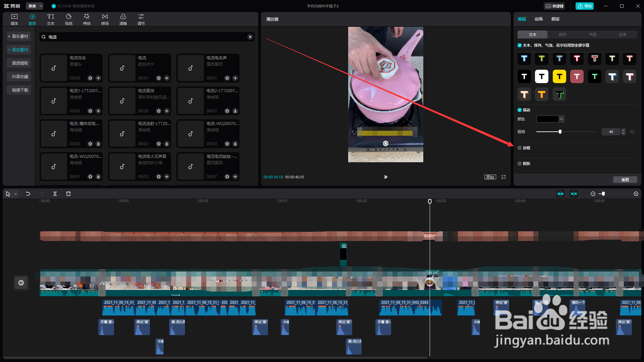Open the 特效 effects panel icon

coord(87,19)
